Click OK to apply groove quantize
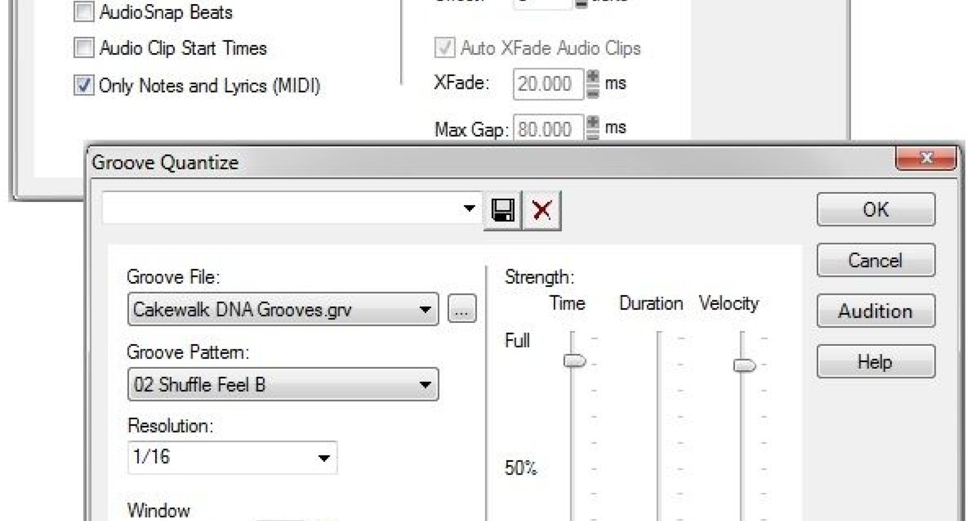Viewport: 980px width, 521px height. 875,209
